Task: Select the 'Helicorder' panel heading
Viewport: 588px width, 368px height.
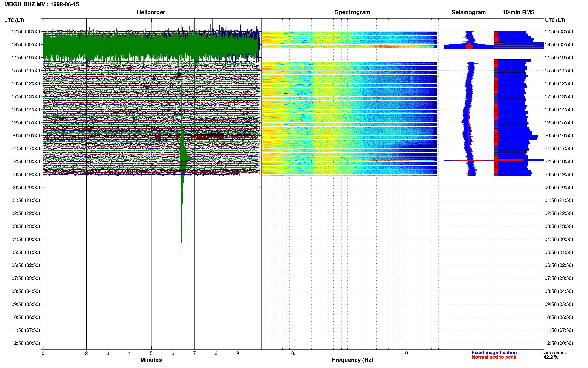Action: [x=151, y=12]
